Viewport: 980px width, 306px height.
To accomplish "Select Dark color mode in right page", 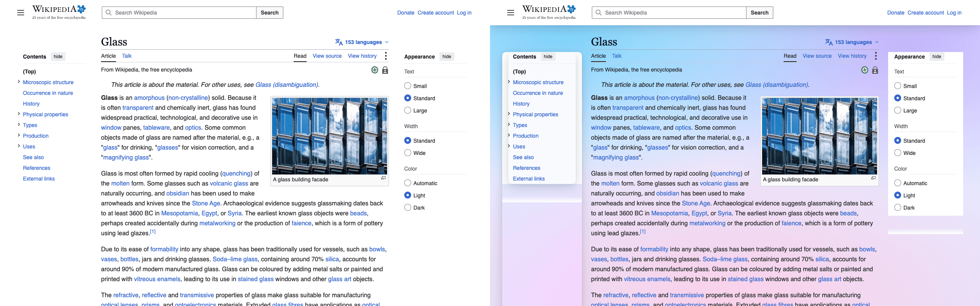I will click(x=898, y=208).
